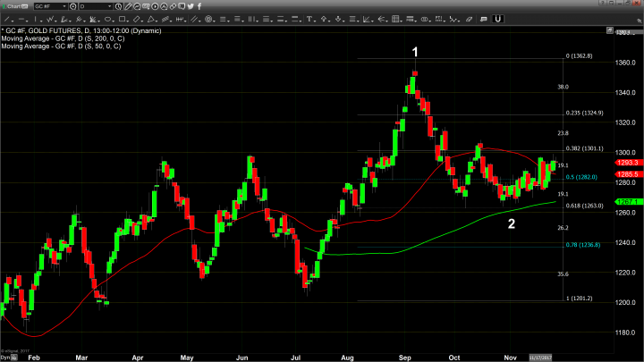The width and height of the screenshot is (644, 362).
Task: Click the 0.618 (1263.0) Fibonacci label
Action: [584, 206]
